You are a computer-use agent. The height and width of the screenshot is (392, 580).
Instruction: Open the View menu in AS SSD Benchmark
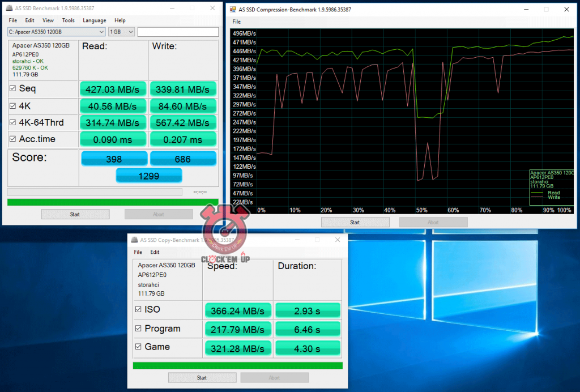[48, 20]
